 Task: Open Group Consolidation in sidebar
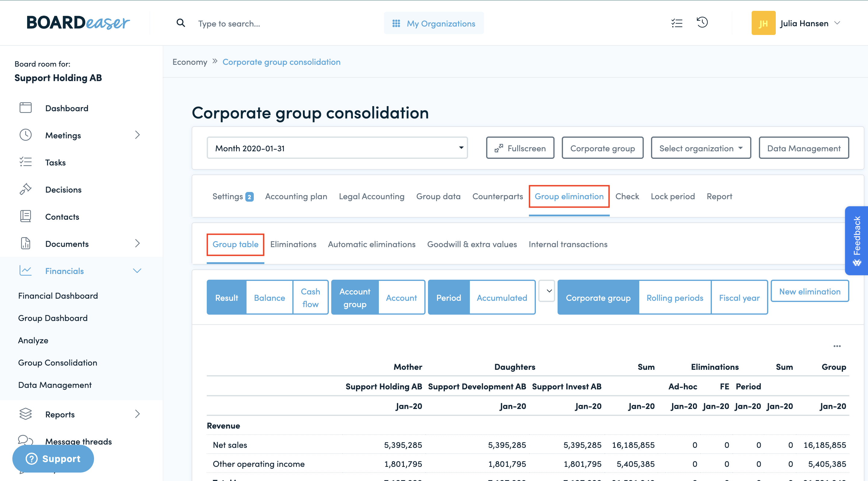point(58,363)
